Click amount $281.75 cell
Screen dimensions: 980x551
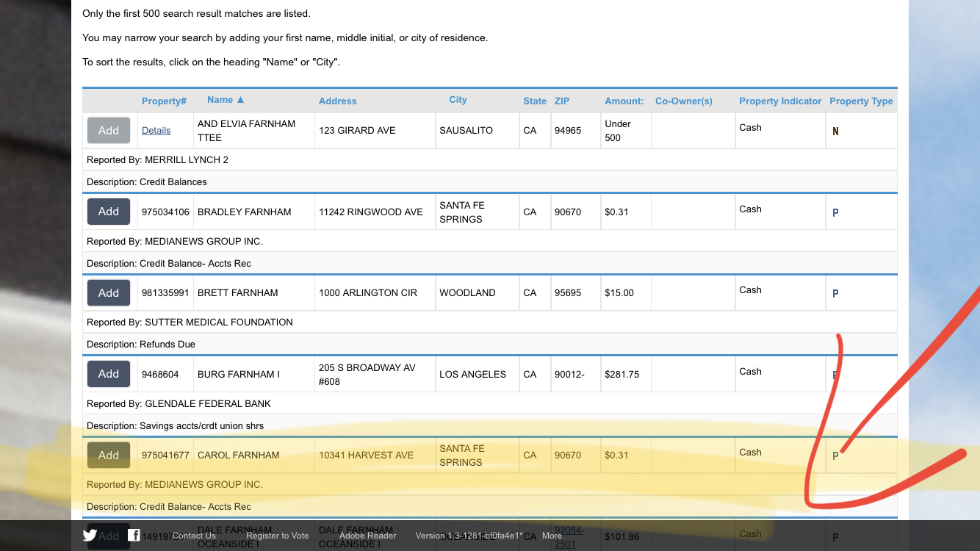pyautogui.click(x=626, y=374)
